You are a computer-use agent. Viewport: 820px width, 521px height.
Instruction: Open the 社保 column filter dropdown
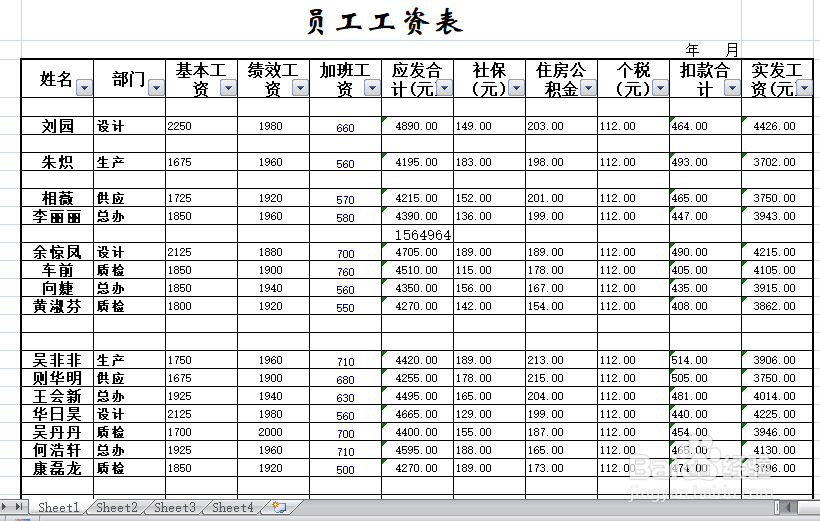[x=517, y=87]
